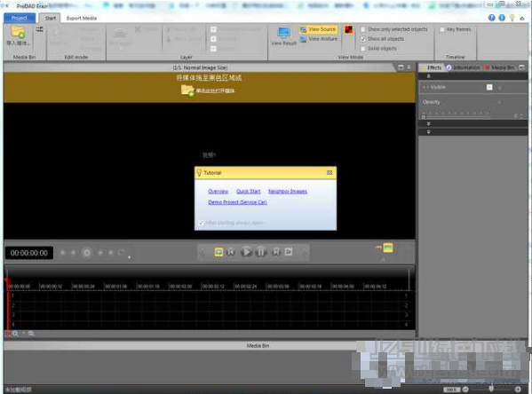
Task: Adjust the Opacity slider in Effects panel
Action: [x=457, y=116]
